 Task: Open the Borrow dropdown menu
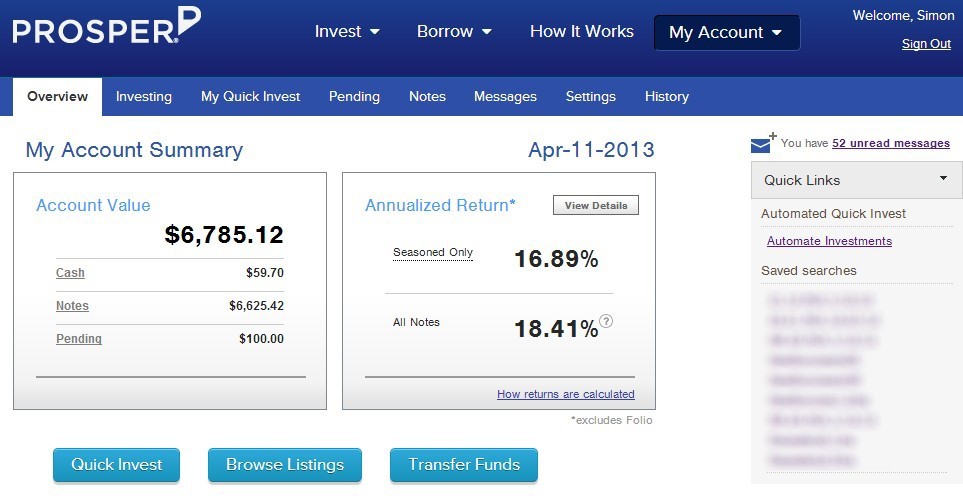pyautogui.click(x=454, y=31)
